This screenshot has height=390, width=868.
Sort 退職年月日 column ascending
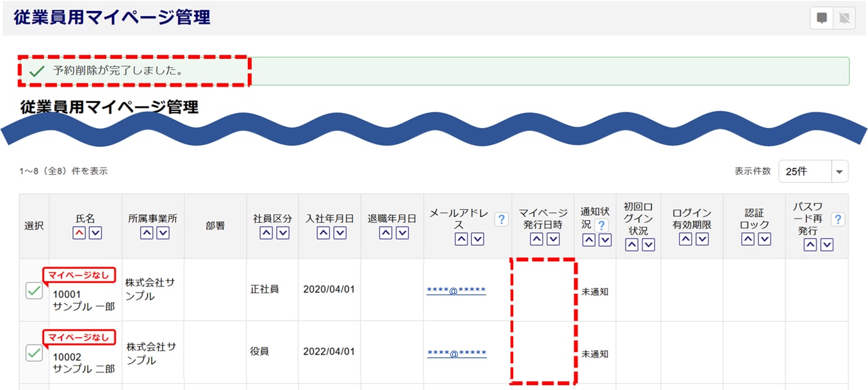coord(386,233)
